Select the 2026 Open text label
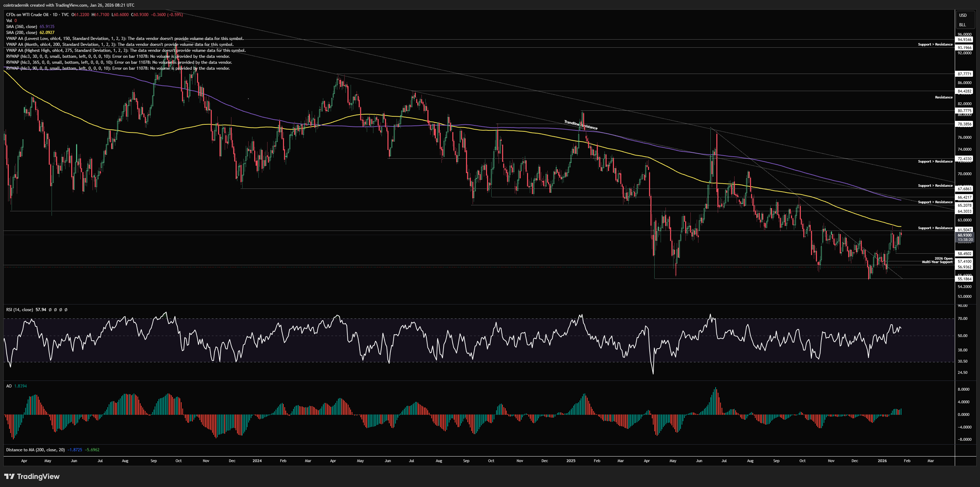 point(944,259)
